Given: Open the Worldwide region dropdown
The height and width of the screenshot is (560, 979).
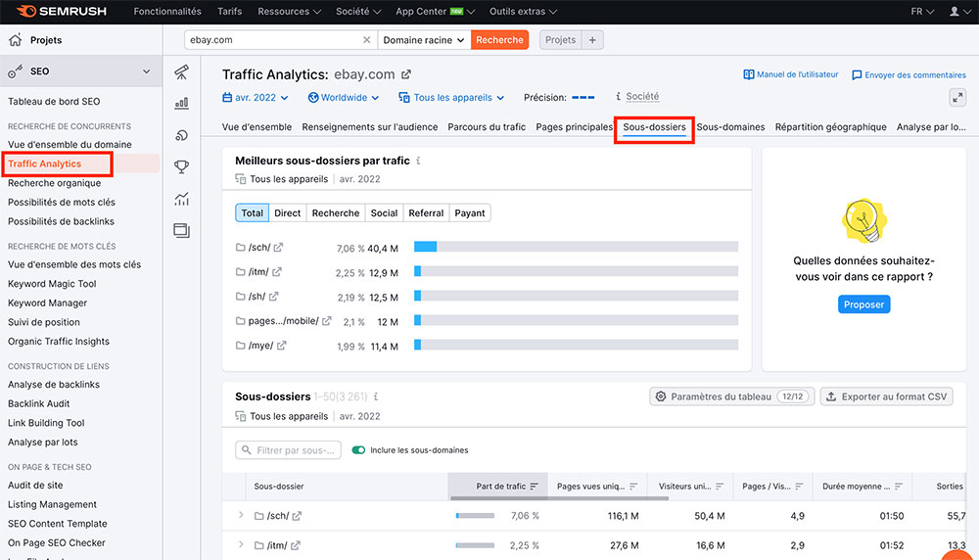Looking at the screenshot, I should pos(344,97).
